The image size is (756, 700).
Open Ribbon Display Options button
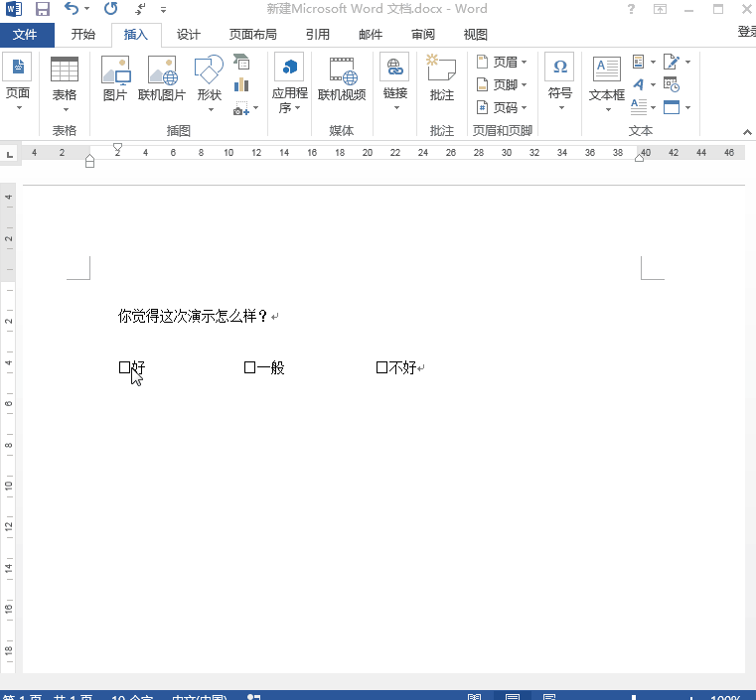pyautogui.click(x=660, y=9)
